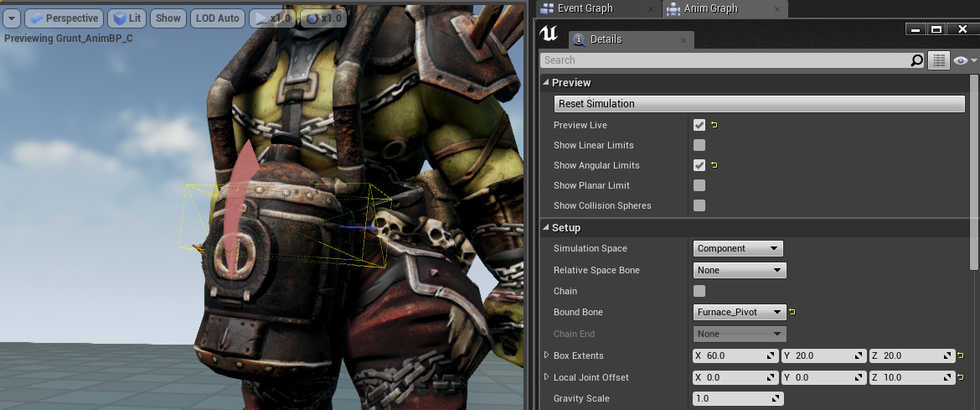The height and width of the screenshot is (410, 980).
Task: Open the Relative Space Bone dropdown
Action: coord(740,271)
